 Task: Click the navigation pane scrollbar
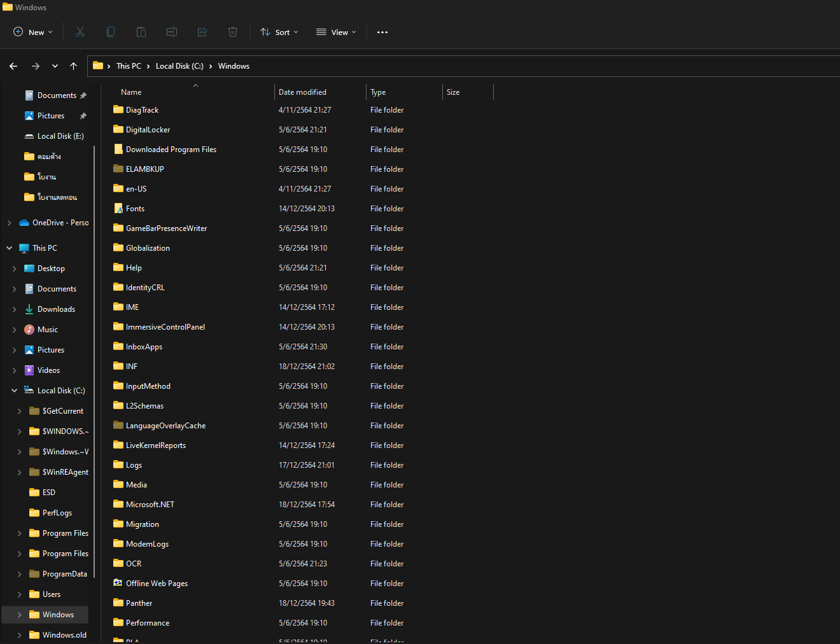click(x=94, y=362)
